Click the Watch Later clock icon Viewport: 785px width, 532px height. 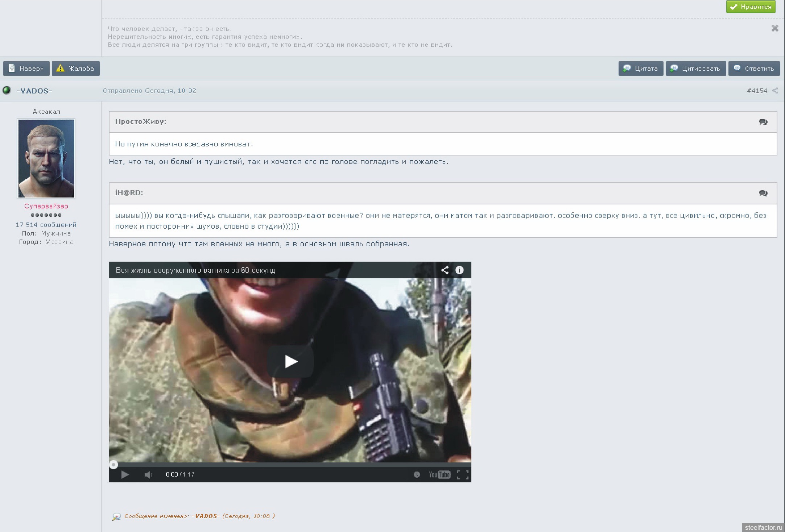[417, 475]
